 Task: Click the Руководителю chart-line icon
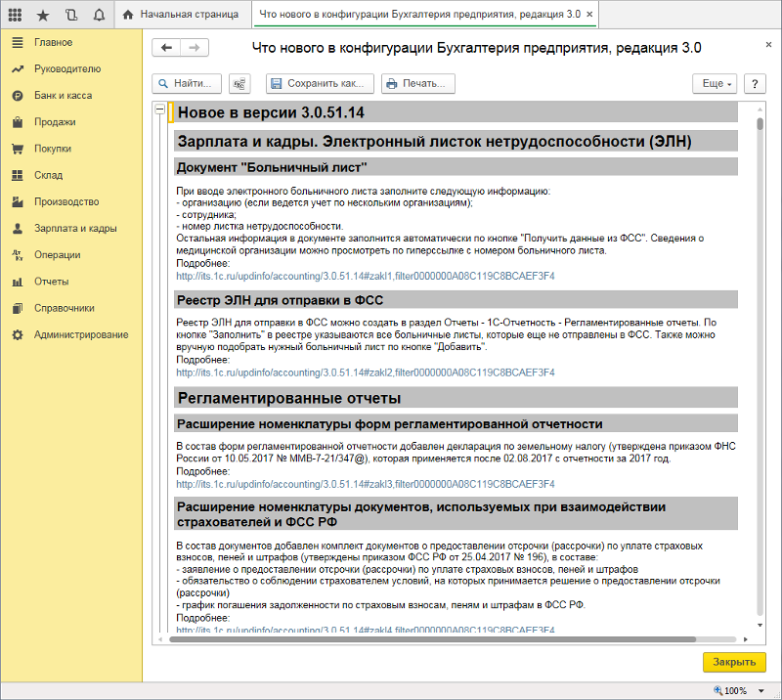point(18,68)
